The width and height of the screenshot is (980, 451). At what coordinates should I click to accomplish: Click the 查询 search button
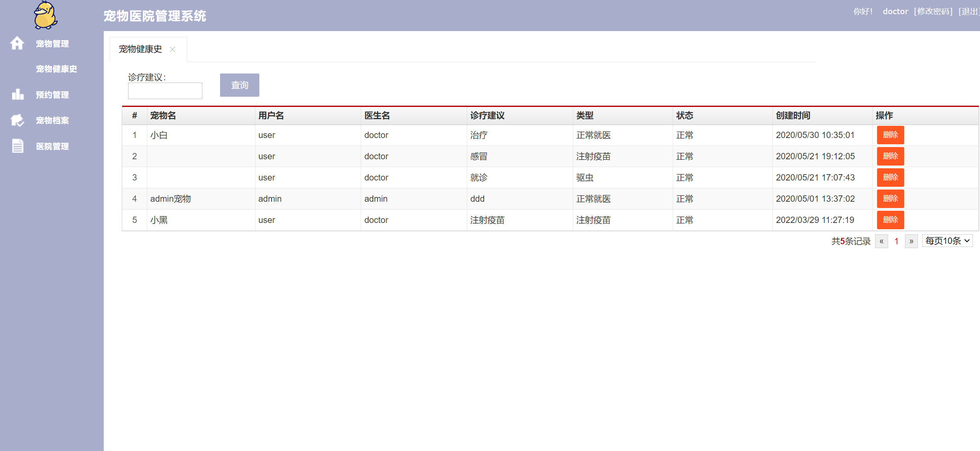coord(239,85)
